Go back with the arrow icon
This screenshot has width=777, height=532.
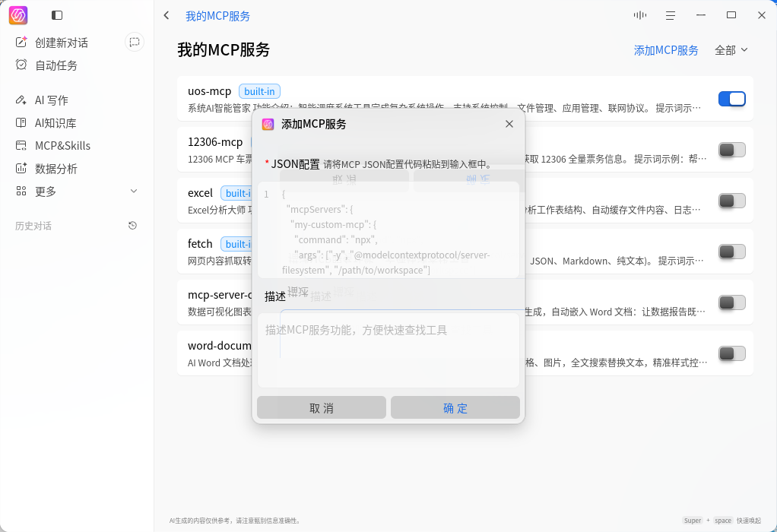click(166, 15)
